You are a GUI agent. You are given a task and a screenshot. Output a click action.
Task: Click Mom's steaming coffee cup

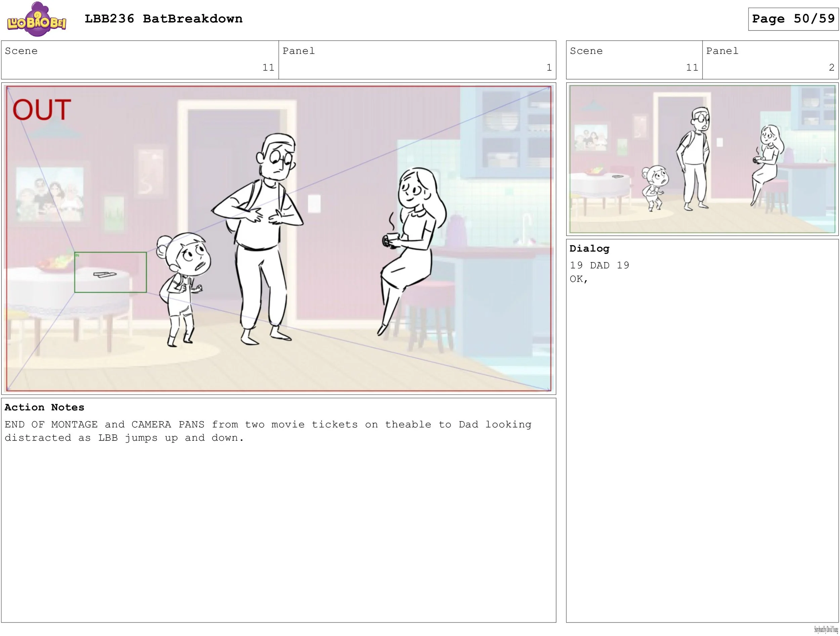[390, 240]
